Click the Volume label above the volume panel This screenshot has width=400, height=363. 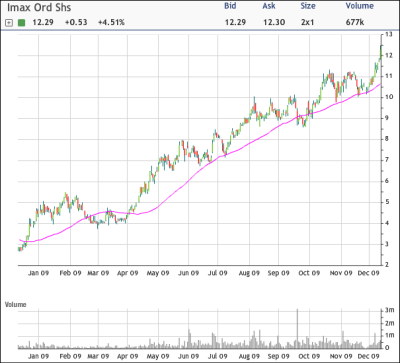click(x=15, y=304)
